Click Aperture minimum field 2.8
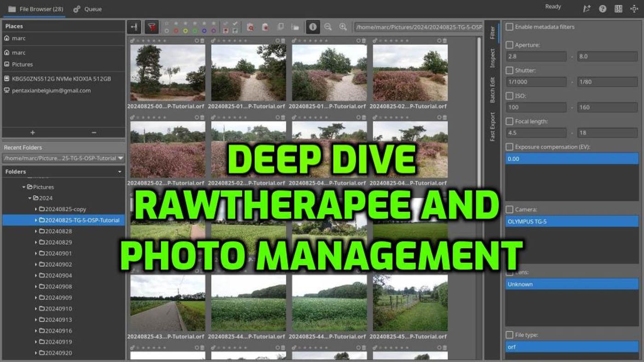644x362 pixels. (x=536, y=57)
